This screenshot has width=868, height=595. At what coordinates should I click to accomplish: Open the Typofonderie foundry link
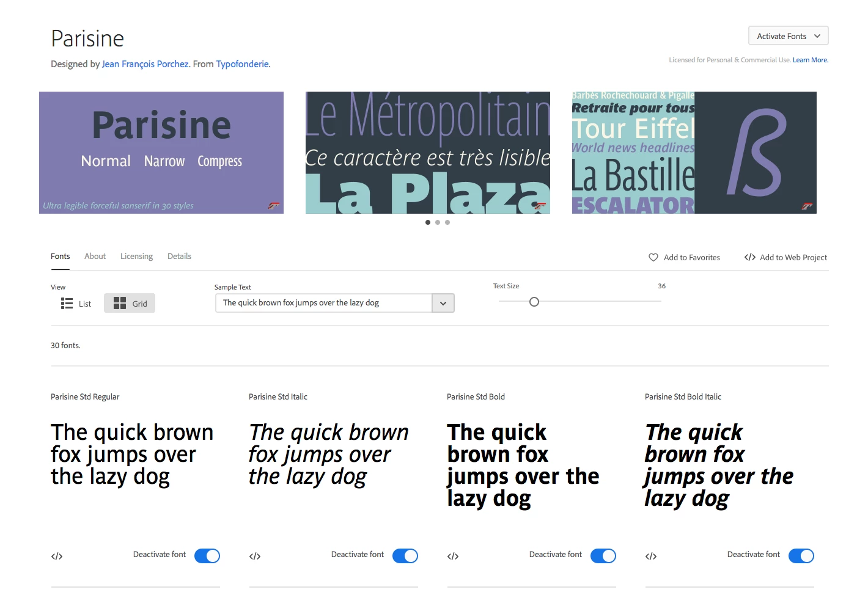(x=243, y=64)
